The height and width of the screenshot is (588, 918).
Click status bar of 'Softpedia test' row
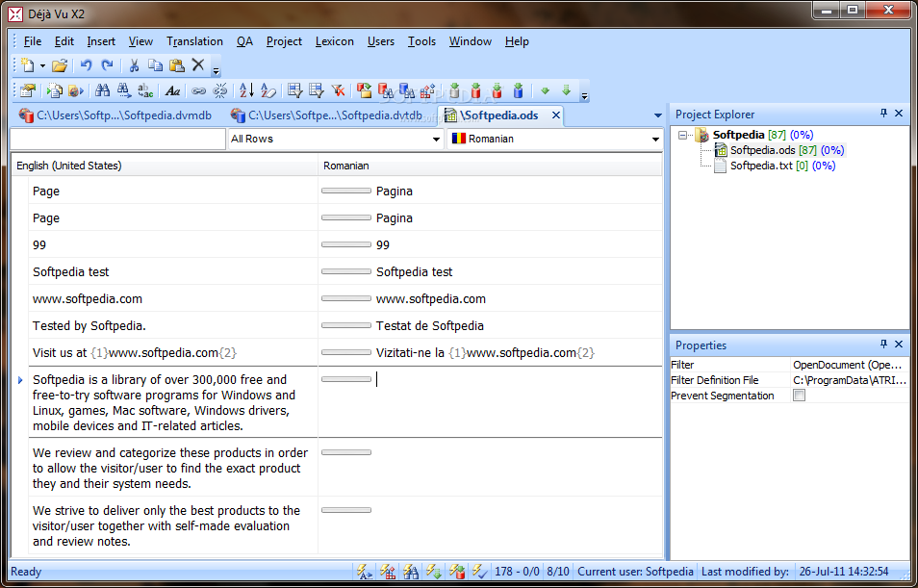pos(346,271)
